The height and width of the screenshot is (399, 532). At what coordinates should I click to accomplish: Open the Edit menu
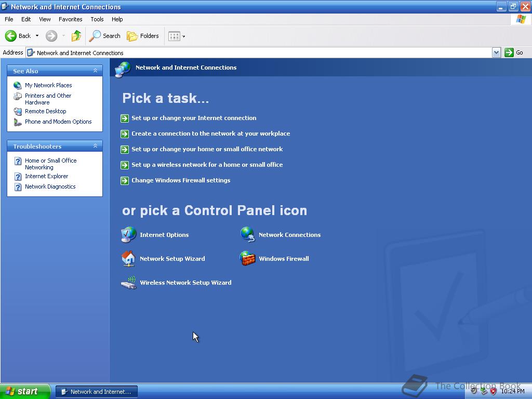26,19
